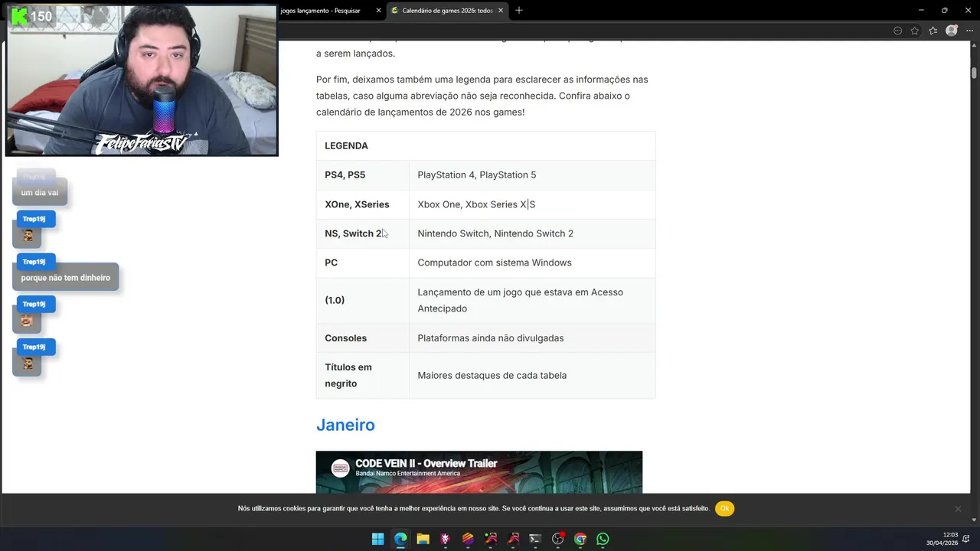This screenshot has height=551, width=980.
Task: Open the browser settings and more menu
Action: (969, 31)
